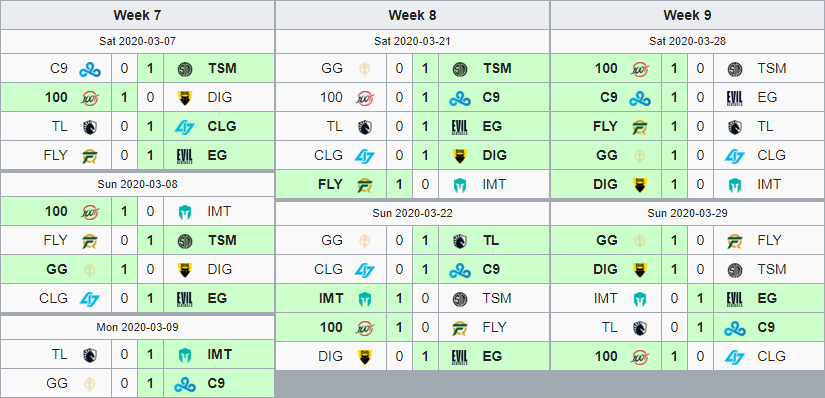This screenshot has height=398, width=825.
Task: Click C9's winning score in GG vs C9 match
Action: point(150,383)
